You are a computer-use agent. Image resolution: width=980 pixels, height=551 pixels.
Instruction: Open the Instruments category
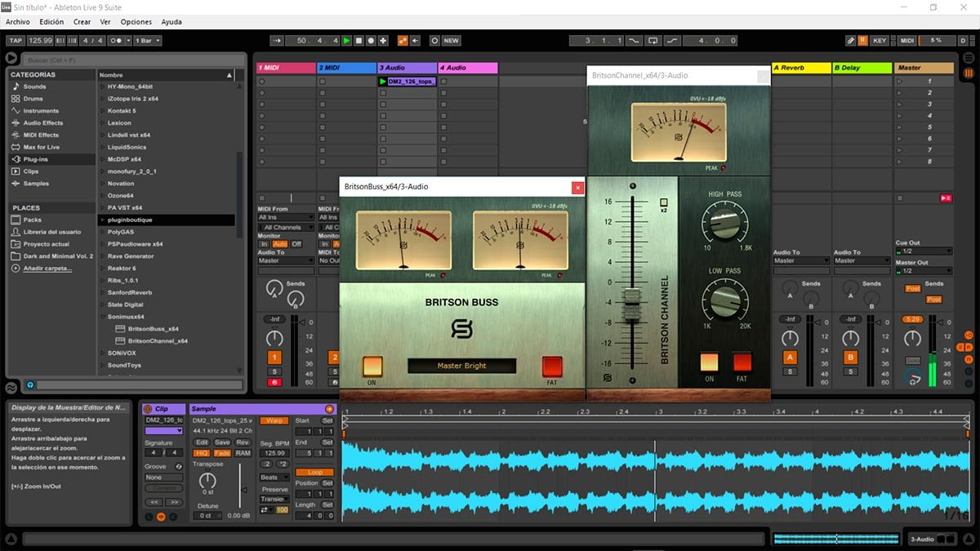point(41,111)
